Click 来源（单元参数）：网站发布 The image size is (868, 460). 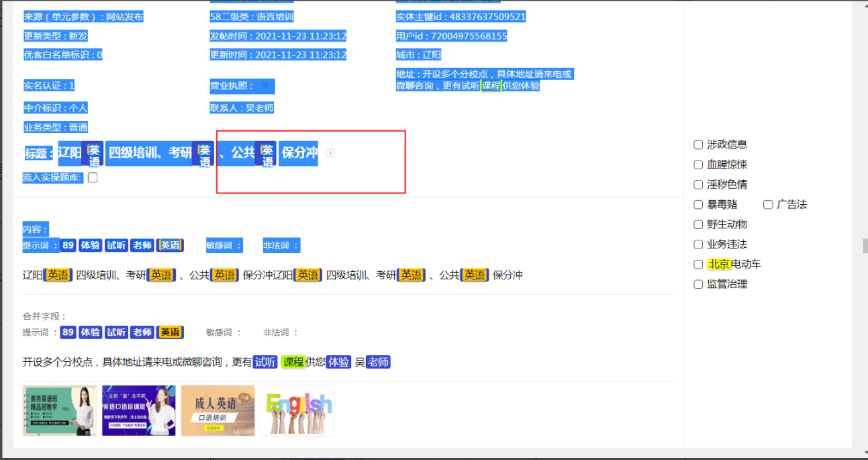click(83, 17)
